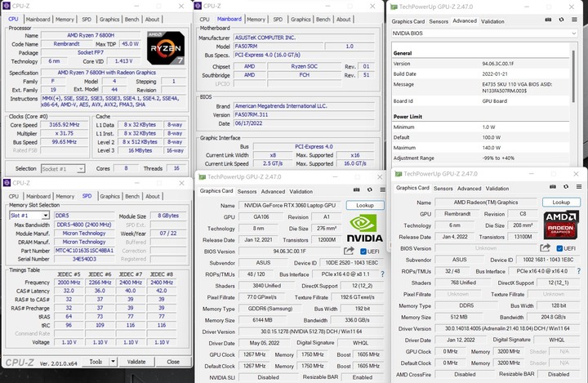
Task: Switch to the Memory tab in the CPU-Z CPU window
Action: [x=65, y=19]
